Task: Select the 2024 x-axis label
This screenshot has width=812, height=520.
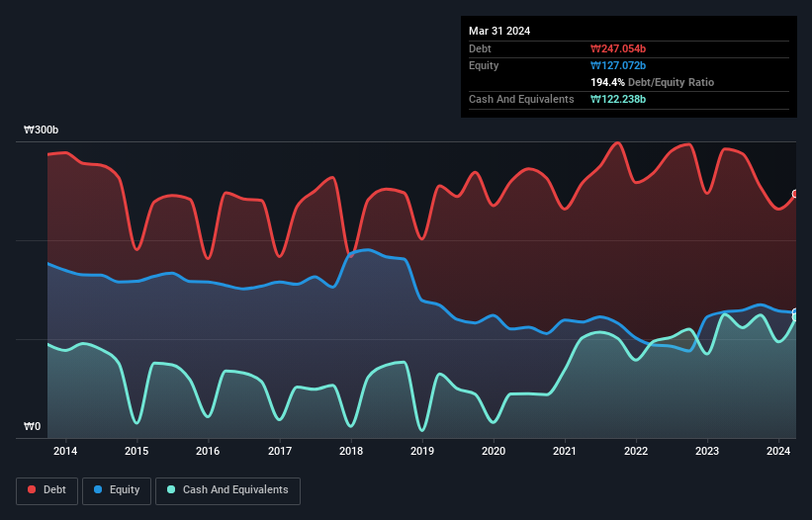Action: (778, 451)
